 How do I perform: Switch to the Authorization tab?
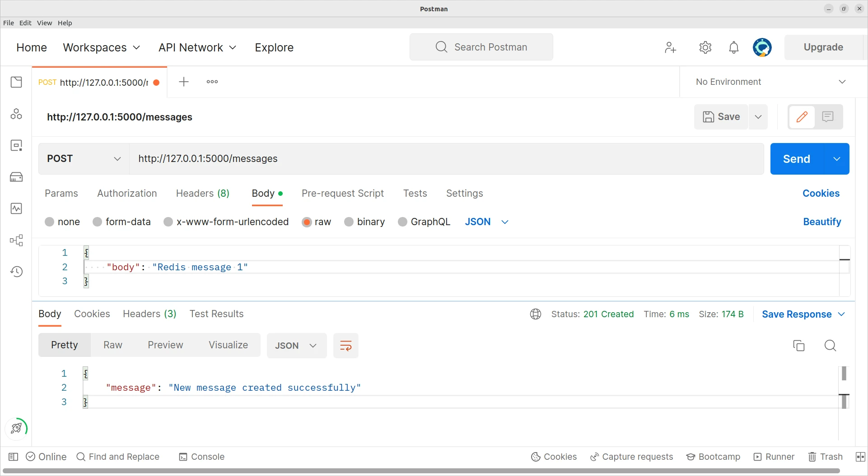click(x=127, y=193)
